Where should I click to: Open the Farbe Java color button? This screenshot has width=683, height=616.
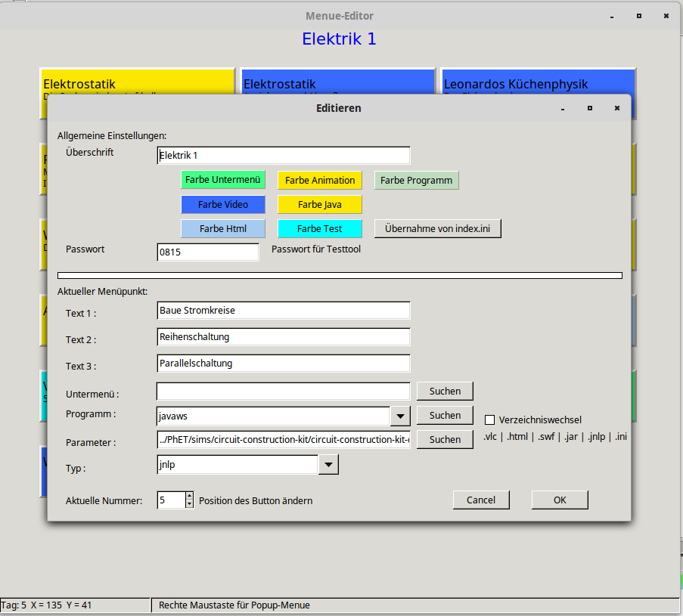(x=320, y=204)
